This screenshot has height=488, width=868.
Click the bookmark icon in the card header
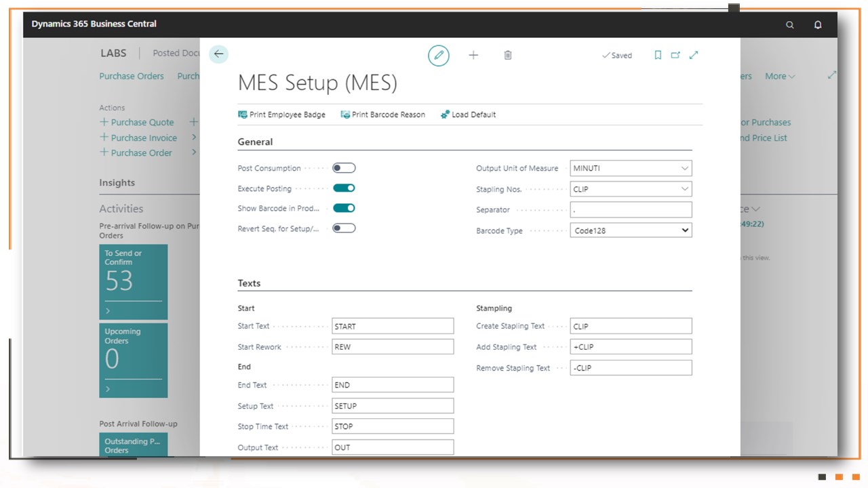coord(658,55)
